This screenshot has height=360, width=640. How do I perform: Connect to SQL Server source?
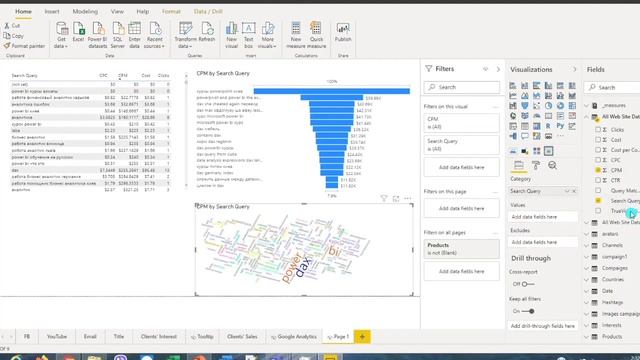click(118, 35)
